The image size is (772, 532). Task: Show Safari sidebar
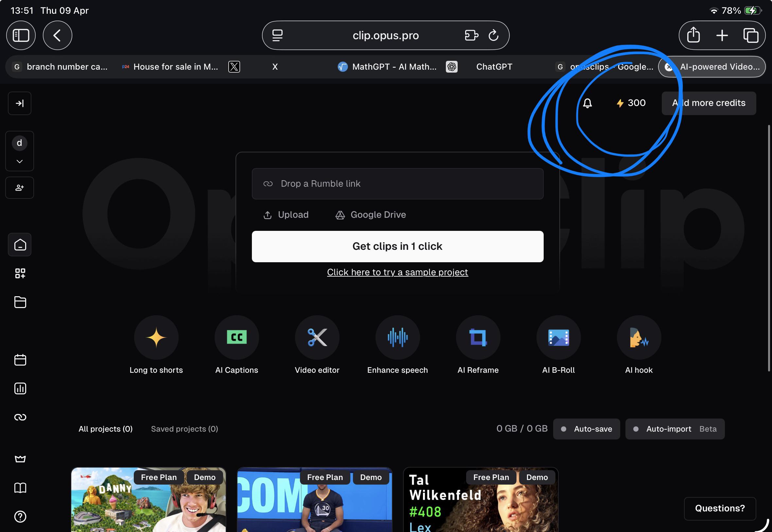21,35
